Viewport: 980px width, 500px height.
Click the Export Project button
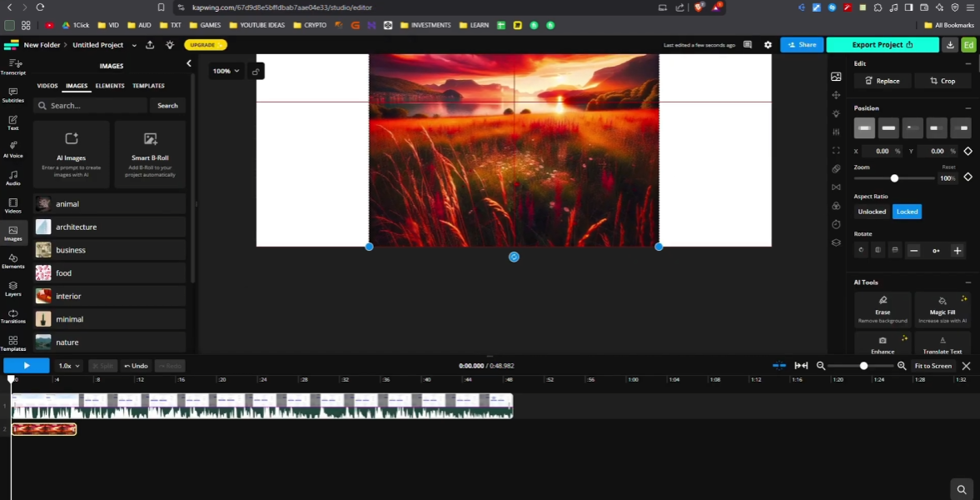[883, 45]
